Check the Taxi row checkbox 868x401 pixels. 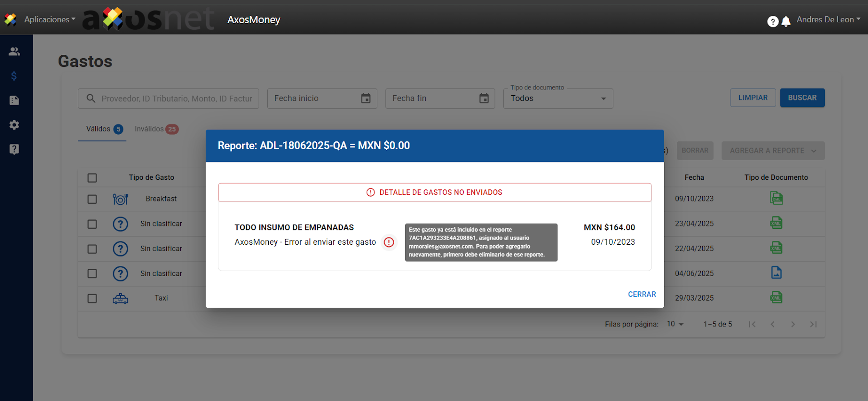point(92,299)
